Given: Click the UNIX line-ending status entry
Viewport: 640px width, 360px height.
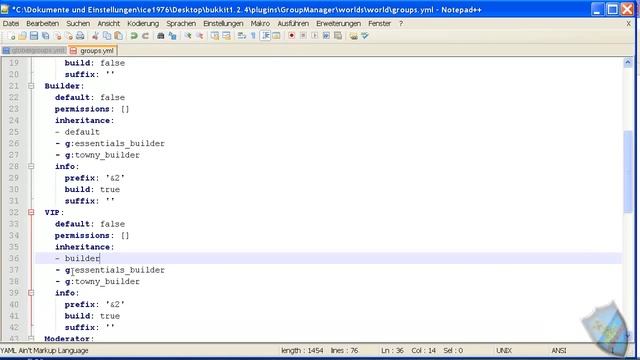Looking at the screenshot, I should point(504,351).
